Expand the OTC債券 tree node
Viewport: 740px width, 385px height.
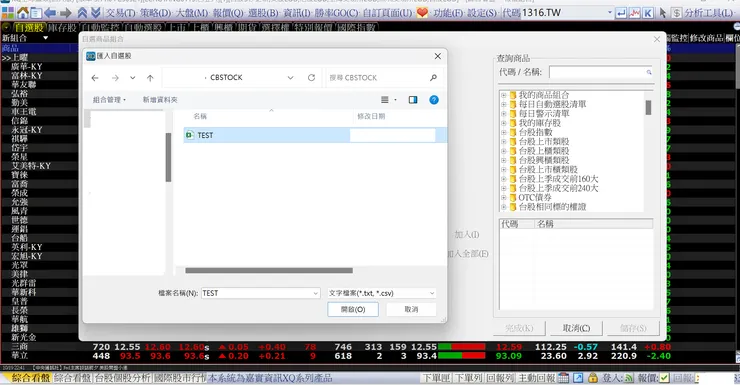pyautogui.click(x=503, y=198)
